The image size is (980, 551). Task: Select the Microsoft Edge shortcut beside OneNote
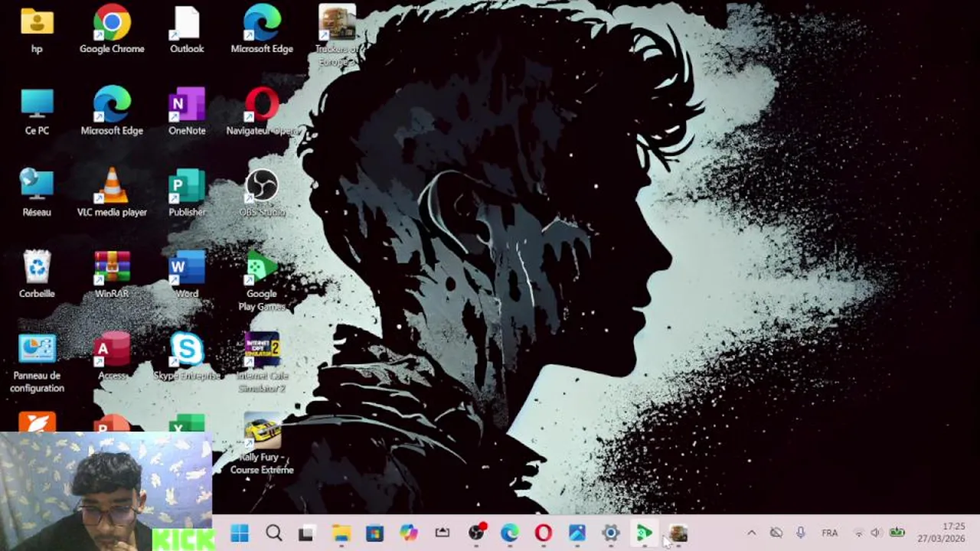coord(112,112)
